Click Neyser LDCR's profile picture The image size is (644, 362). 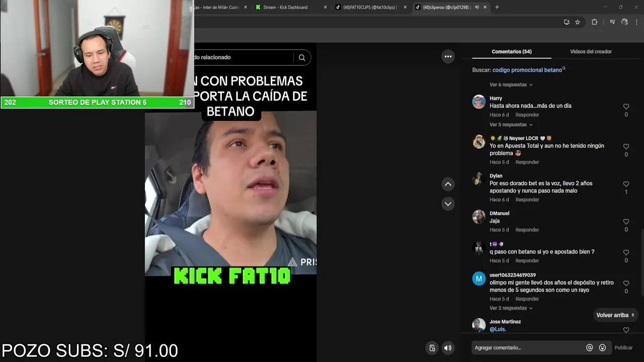479,142
